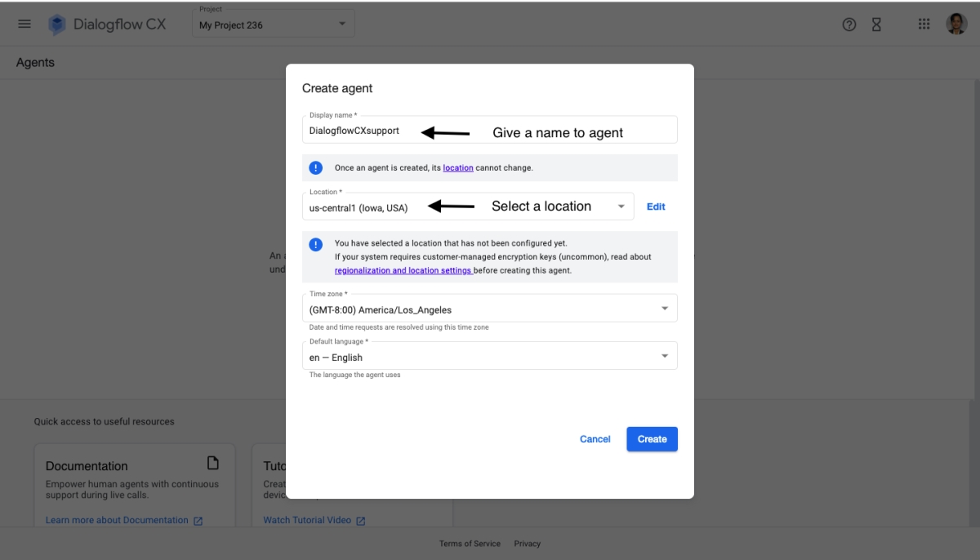
Task: Click the pending operations hourglass icon
Action: 875,24
